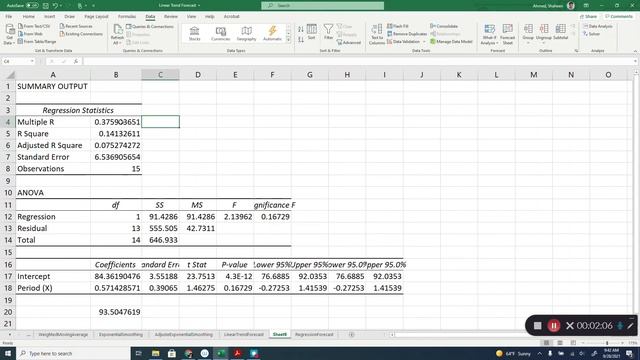This screenshot has width=640, height=360.
Task: Switch to the Insert ribbon tab
Action: point(49,17)
